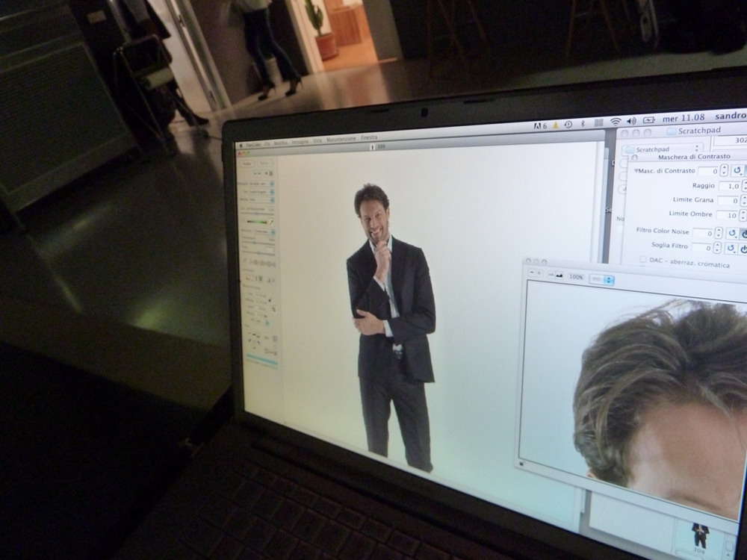
Task: Select the suited man thumbnail at bottom
Action: (x=700, y=533)
